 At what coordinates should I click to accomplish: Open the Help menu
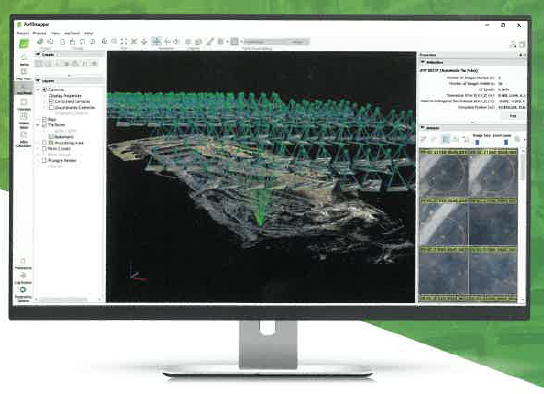pyautogui.click(x=88, y=33)
